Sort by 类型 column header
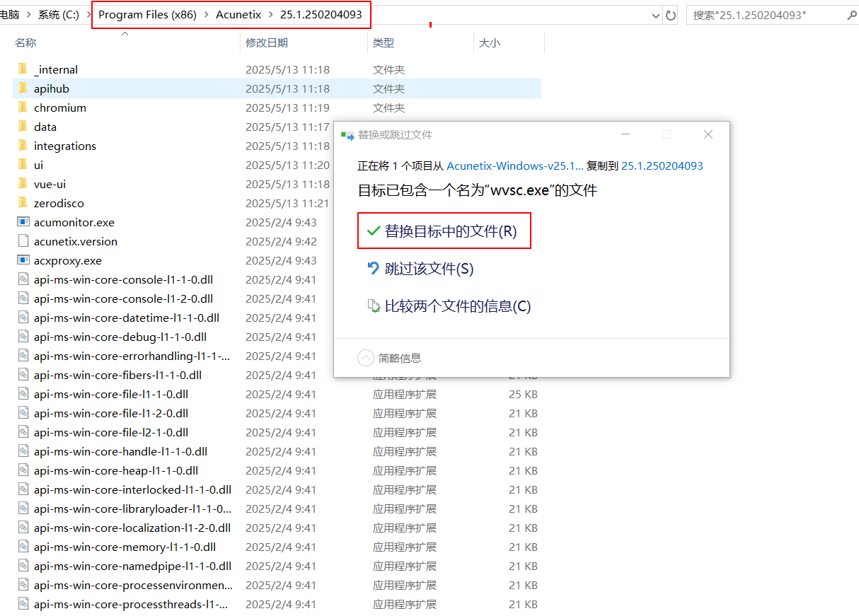This screenshot has height=616, width=859. point(384,42)
